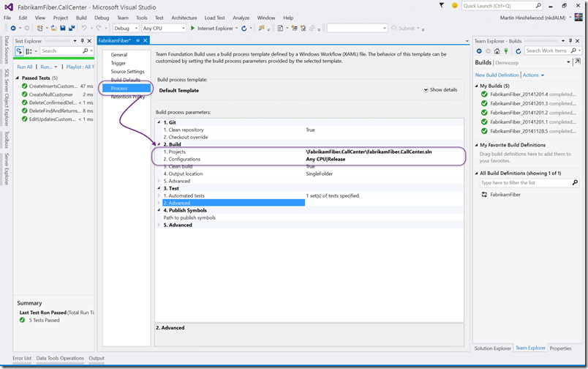Open the Internet Explorer browser dropdown arrow
Image resolution: width=588 pixels, height=369 pixels.
(237, 28)
